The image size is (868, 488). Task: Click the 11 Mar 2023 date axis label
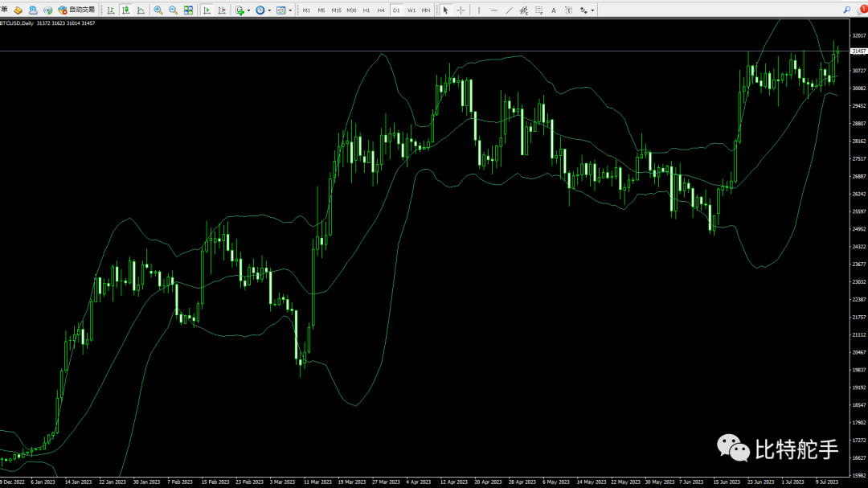tap(317, 482)
